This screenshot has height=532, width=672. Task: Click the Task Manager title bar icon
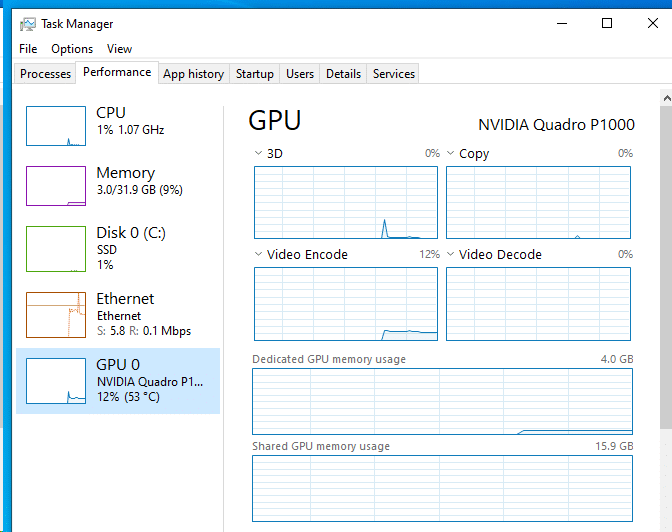pos(28,24)
